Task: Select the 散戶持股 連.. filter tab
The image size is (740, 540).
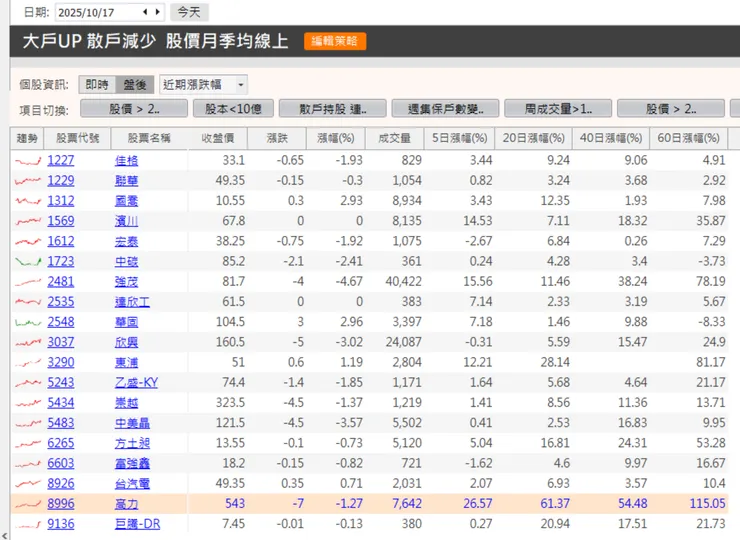Action: click(333, 109)
